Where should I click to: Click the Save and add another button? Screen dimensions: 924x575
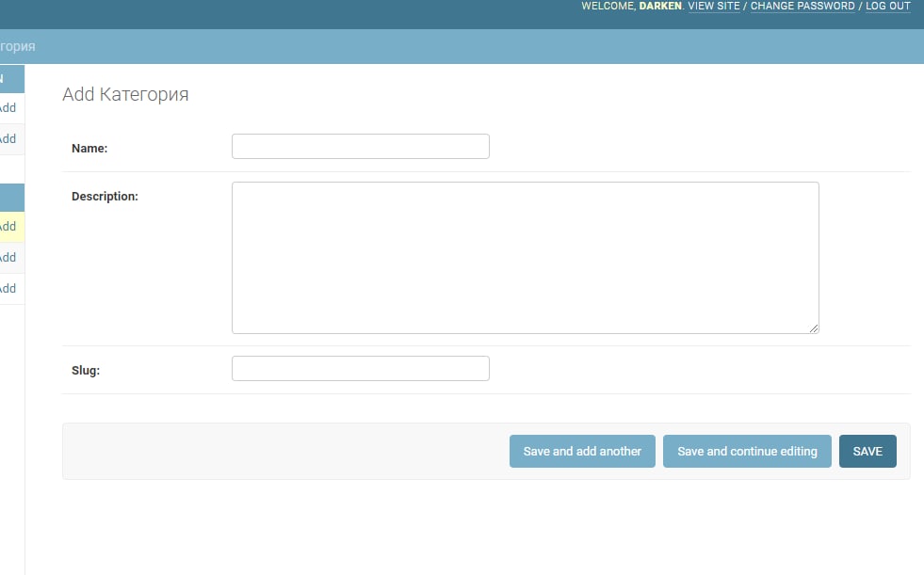pos(582,452)
